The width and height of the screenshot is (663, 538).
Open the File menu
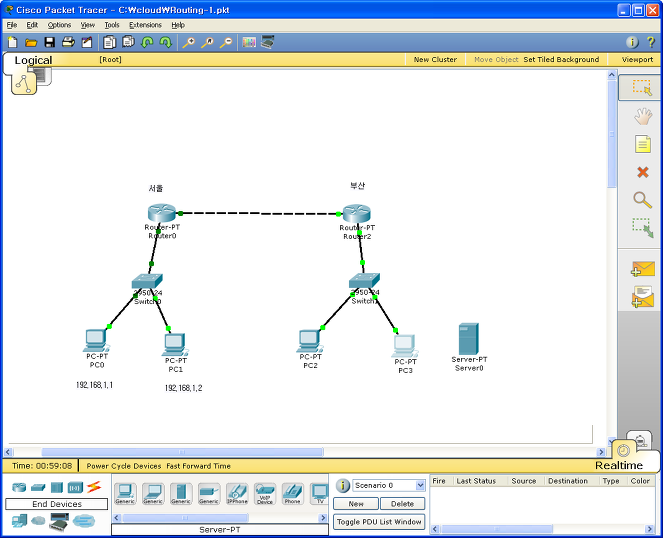[12, 25]
